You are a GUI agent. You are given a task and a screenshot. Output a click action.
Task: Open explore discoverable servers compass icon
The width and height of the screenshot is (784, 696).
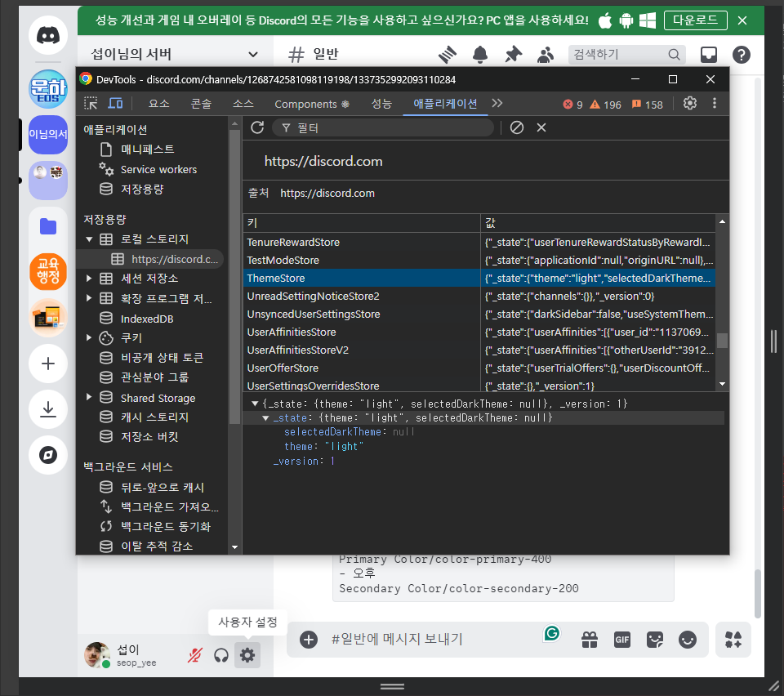coord(48,455)
